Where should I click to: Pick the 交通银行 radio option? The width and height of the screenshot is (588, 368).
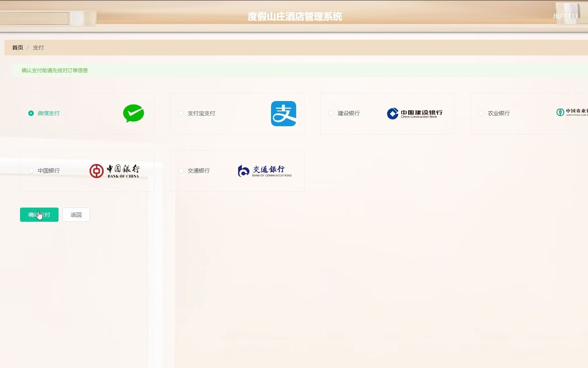[x=181, y=171]
